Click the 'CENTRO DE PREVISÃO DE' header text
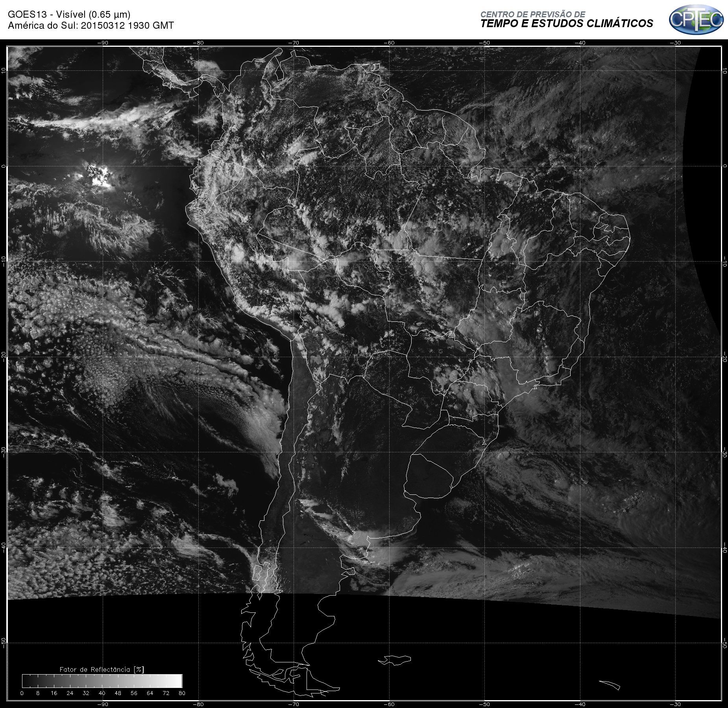Image resolution: width=728 pixels, height=708 pixels. (x=533, y=14)
